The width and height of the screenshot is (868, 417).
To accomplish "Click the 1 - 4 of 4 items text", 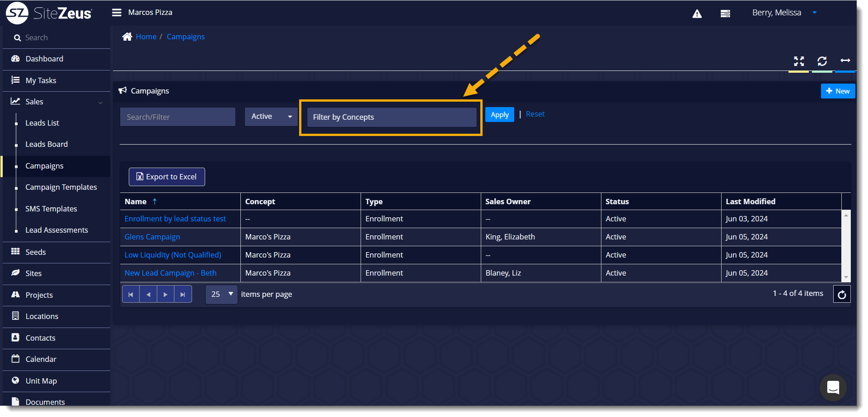I will coord(798,293).
